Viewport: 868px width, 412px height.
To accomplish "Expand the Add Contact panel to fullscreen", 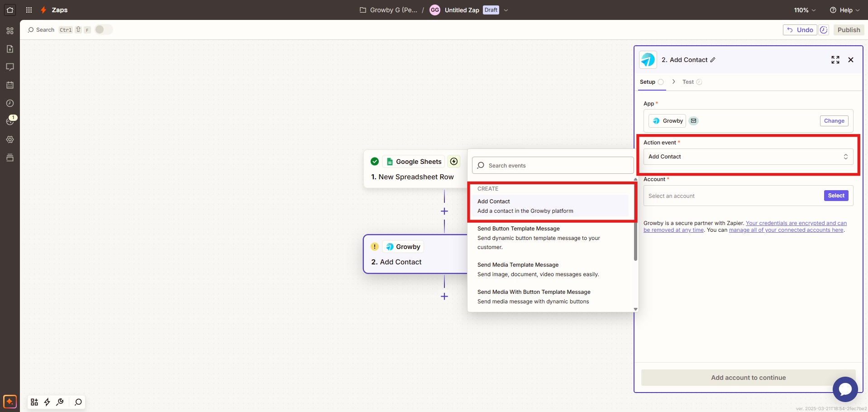I will (835, 60).
